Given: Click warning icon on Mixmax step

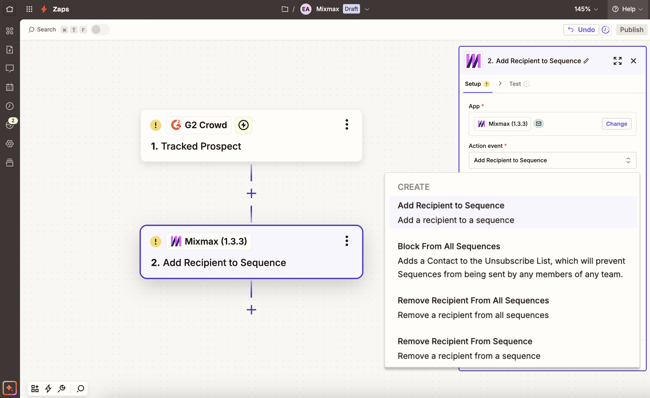Looking at the screenshot, I should pyautogui.click(x=155, y=241).
